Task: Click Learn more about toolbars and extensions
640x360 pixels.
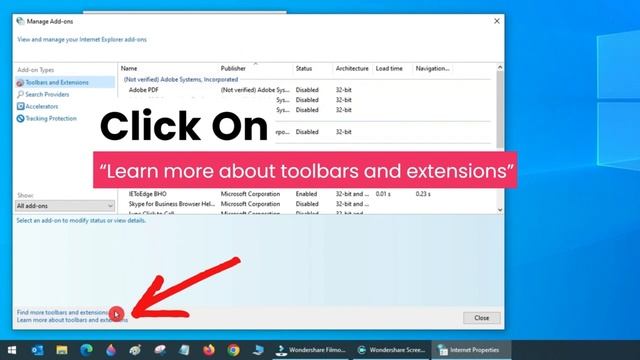Action: 72,320
